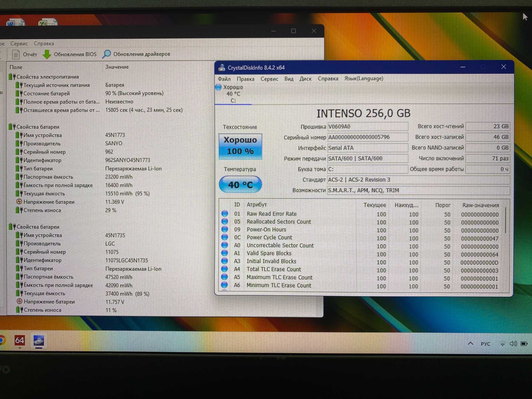Click the Всего хост-записей value 46 GB

[x=488, y=137]
